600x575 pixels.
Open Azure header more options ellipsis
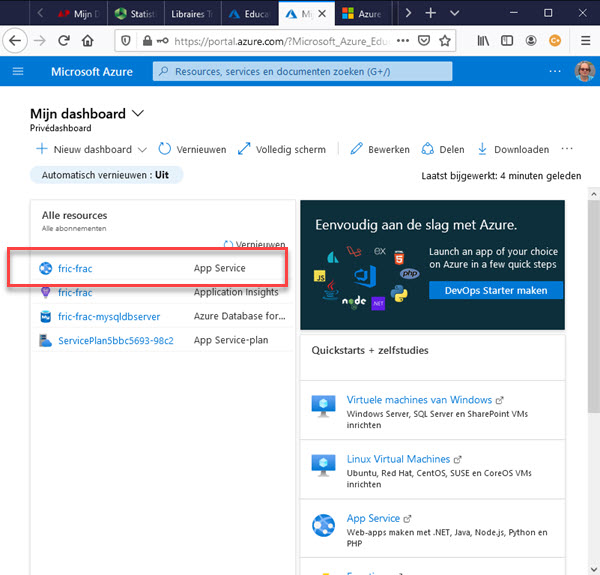tap(555, 72)
